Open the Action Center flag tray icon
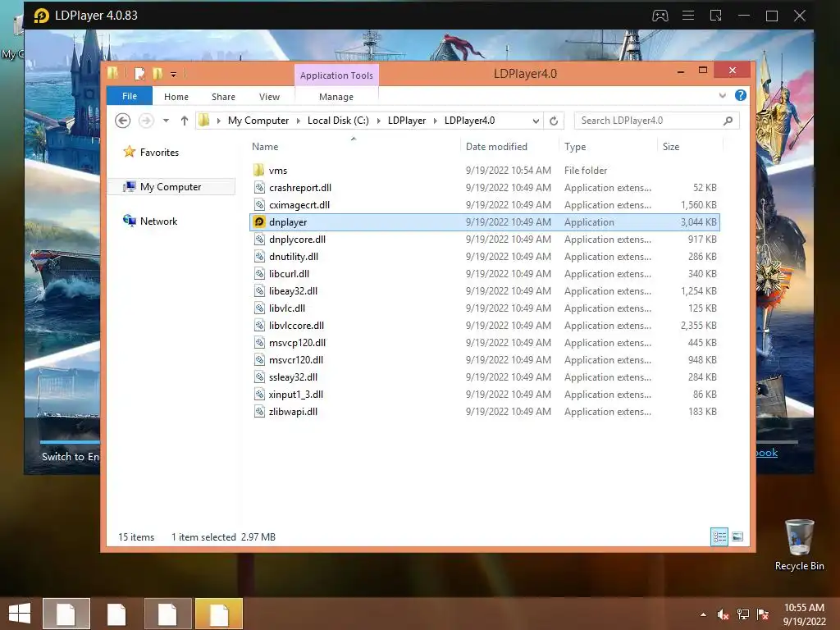Screen dimensions: 840x630 click(763, 614)
